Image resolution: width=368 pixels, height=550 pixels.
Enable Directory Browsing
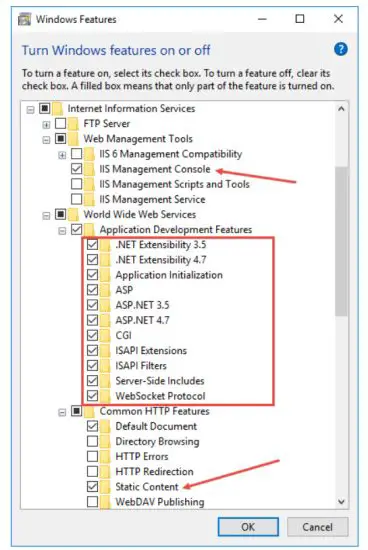[x=92, y=441]
